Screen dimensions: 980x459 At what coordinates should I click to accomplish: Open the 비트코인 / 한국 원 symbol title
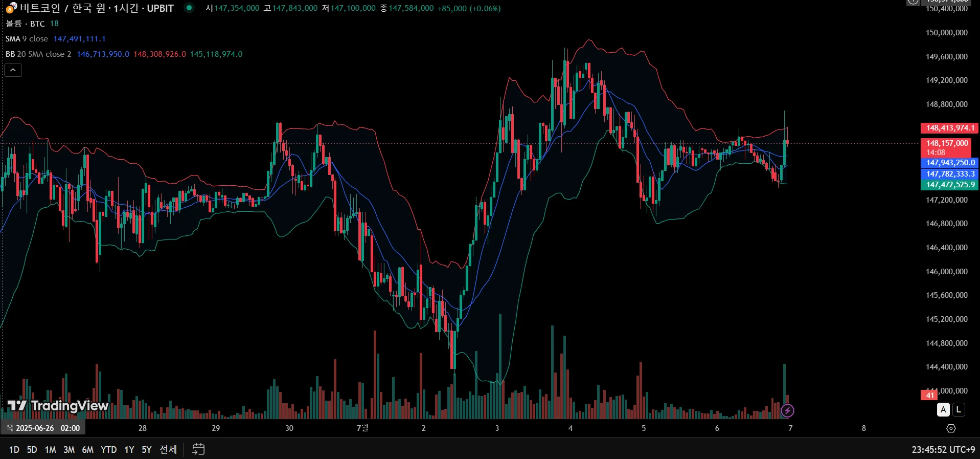click(97, 8)
